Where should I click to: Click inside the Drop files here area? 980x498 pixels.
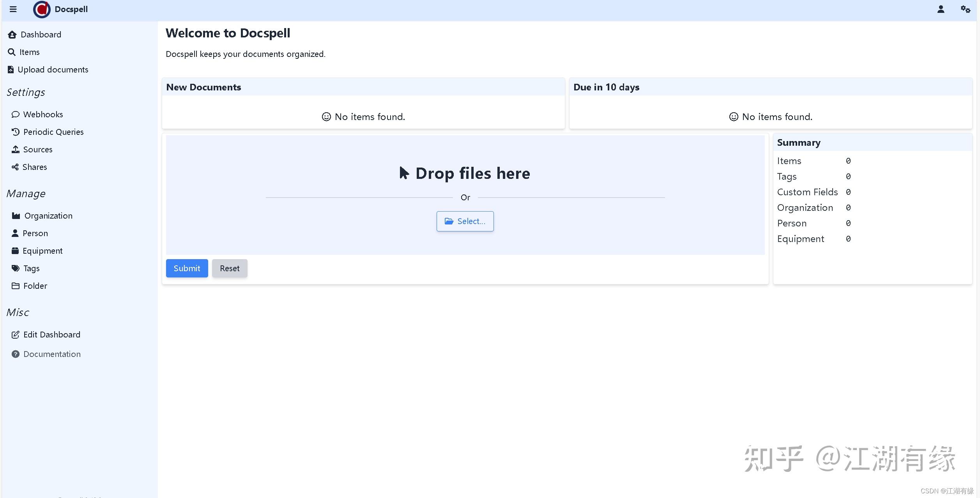465,173
